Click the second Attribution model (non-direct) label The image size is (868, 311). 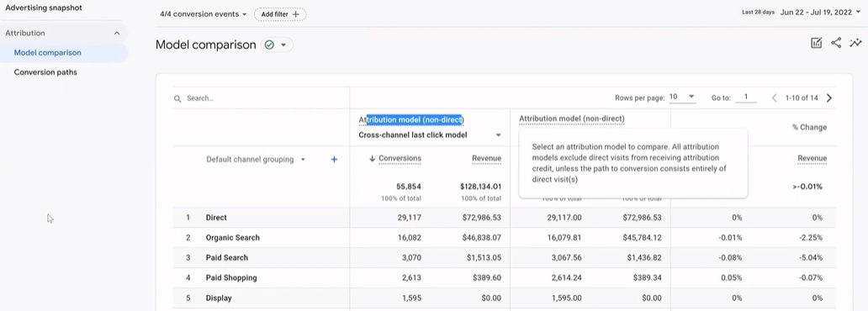pyautogui.click(x=571, y=119)
